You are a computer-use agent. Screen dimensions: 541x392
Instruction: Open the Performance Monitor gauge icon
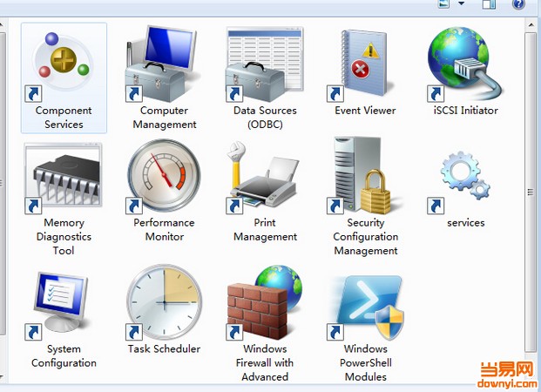[164, 176]
